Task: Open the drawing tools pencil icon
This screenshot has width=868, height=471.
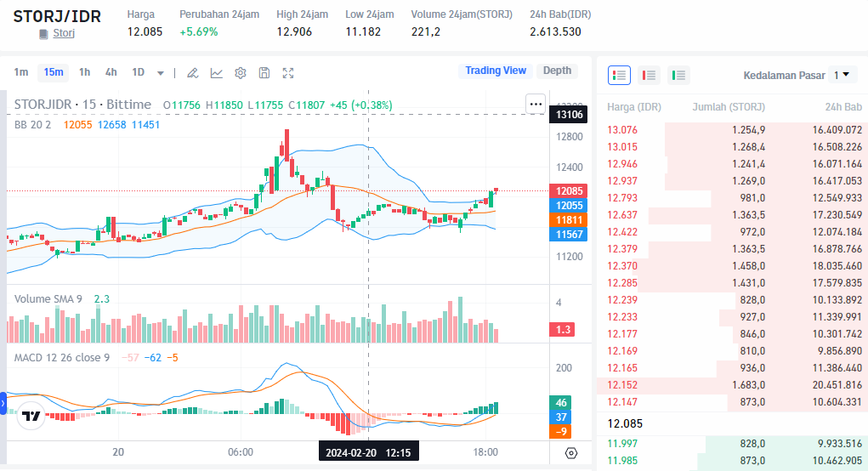Action: [193, 73]
